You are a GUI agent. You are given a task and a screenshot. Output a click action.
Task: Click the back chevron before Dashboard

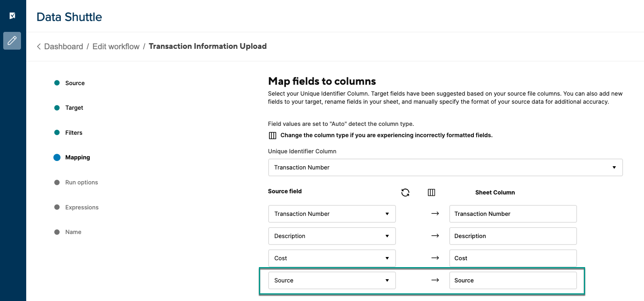pos(39,46)
